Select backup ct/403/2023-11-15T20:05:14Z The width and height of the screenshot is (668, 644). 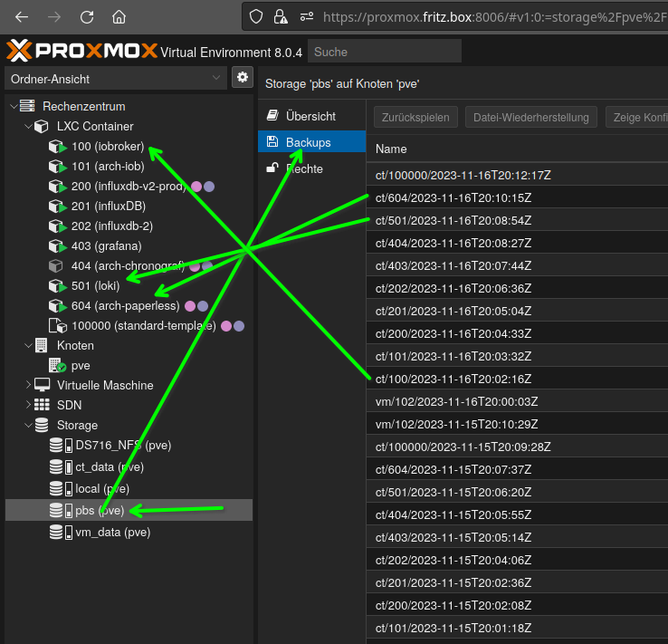517,537
